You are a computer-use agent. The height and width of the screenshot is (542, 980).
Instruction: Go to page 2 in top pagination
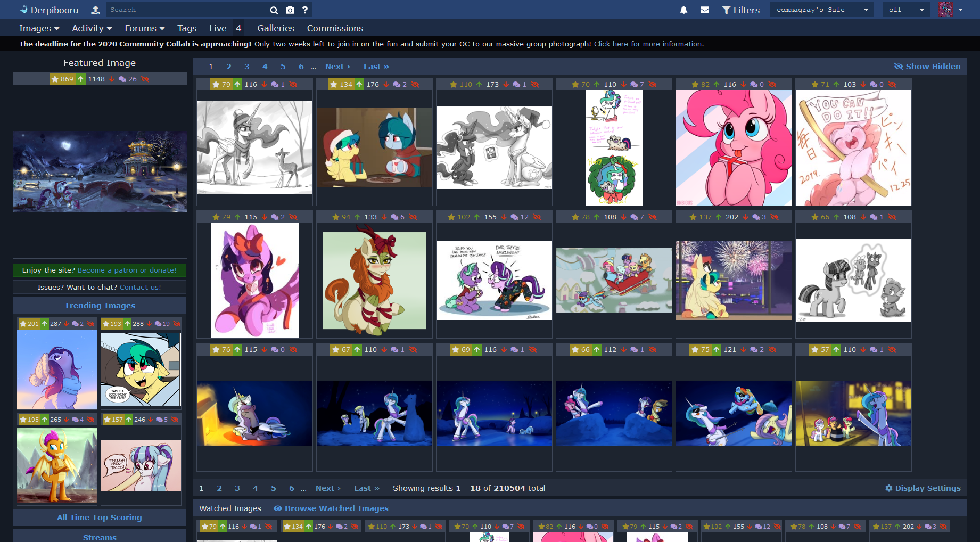[x=229, y=66]
